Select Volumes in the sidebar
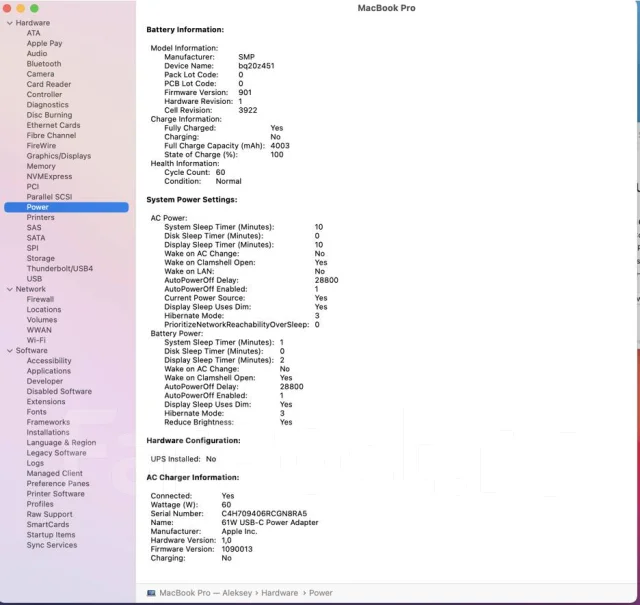Viewport: 640px width, 605px height. click(x=42, y=320)
